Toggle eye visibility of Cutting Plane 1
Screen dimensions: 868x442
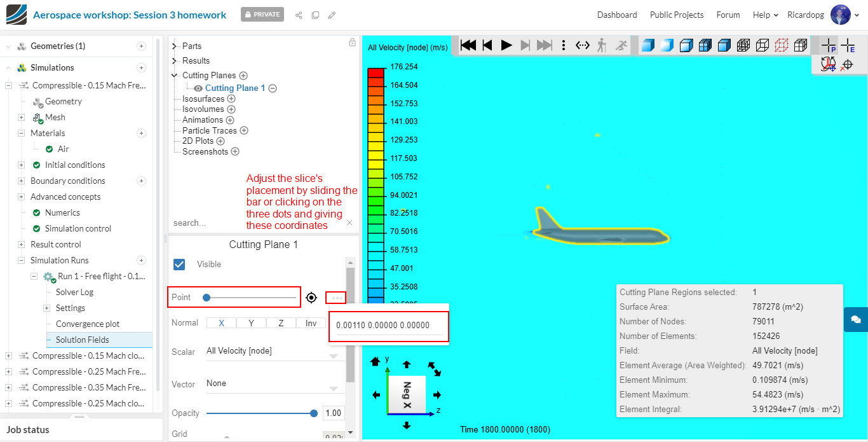(x=198, y=88)
